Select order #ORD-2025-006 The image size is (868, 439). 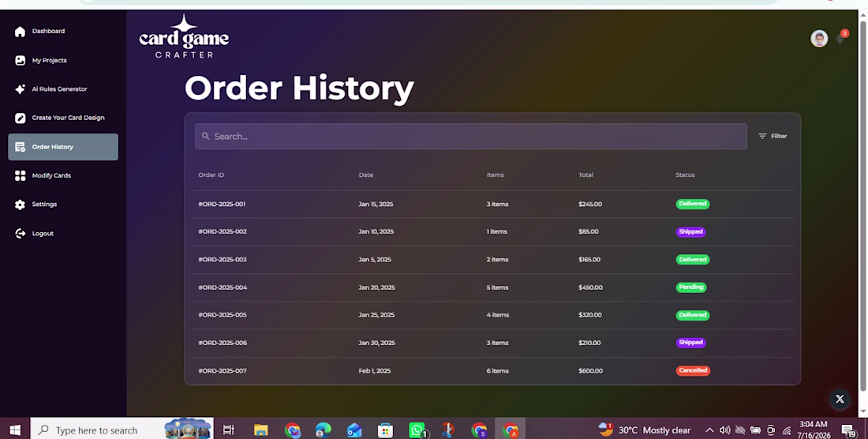(222, 343)
